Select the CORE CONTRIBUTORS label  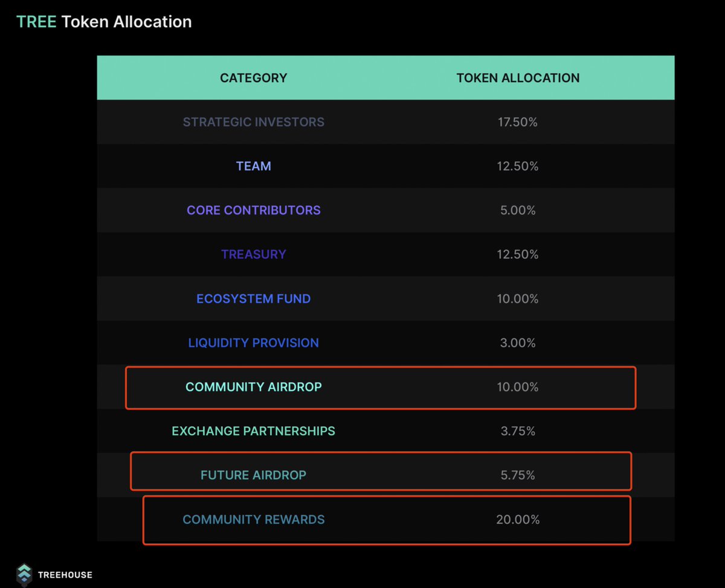(253, 210)
